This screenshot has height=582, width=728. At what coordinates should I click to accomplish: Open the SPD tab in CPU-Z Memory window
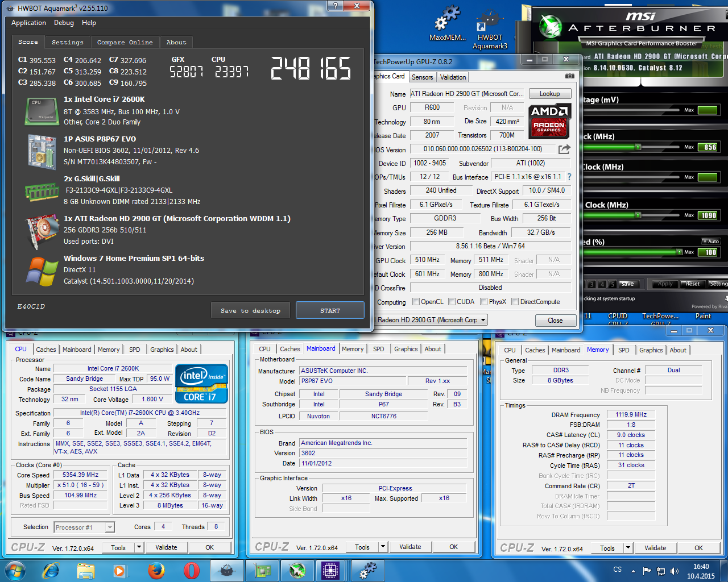tap(624, 350)
